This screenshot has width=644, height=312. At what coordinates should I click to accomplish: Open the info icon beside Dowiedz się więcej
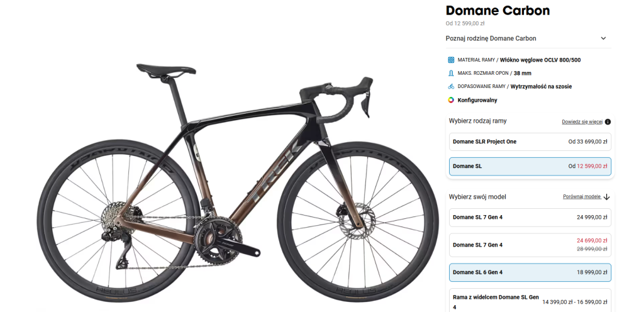pyautogui.click(x=608, y=122)
